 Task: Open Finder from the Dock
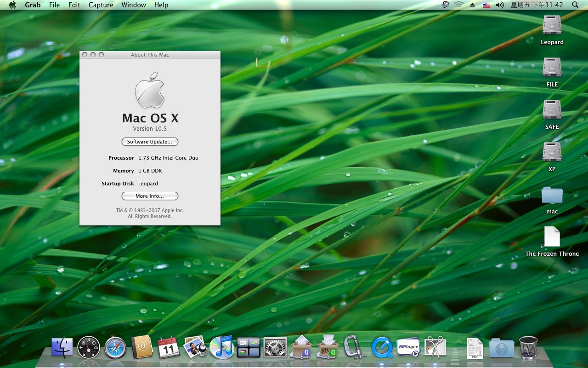tap(62, 347)
